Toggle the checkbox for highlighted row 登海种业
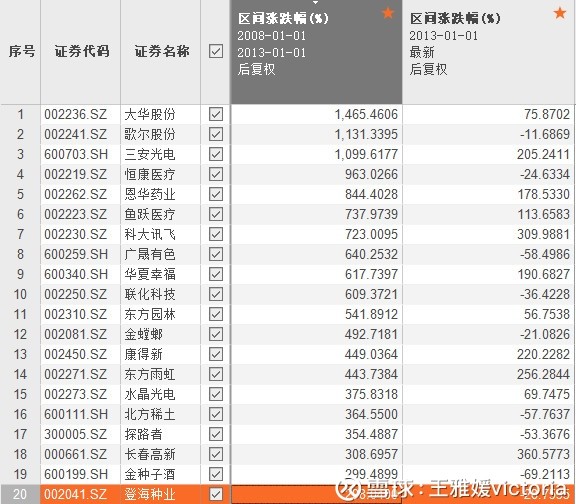The width and height of the screenshot is (576, 504). tap(216, 494)
